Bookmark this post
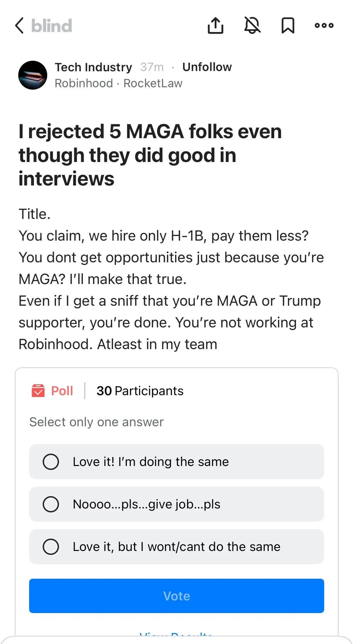353x644 pixels. click(288, 26)
